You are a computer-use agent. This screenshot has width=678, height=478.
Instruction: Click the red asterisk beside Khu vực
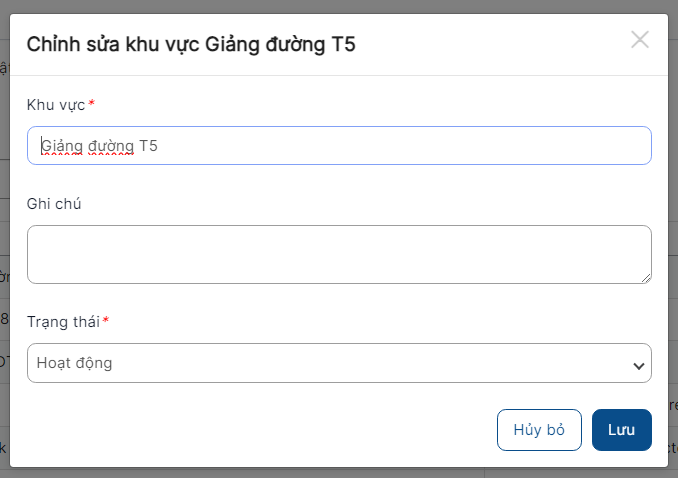coord(91,103)
